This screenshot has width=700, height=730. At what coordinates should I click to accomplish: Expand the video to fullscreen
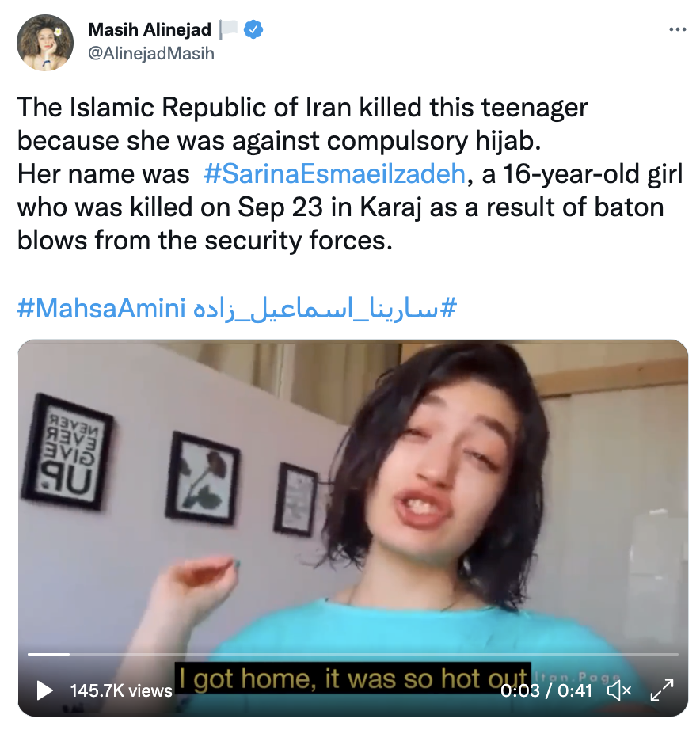click(x=662, y=690)
